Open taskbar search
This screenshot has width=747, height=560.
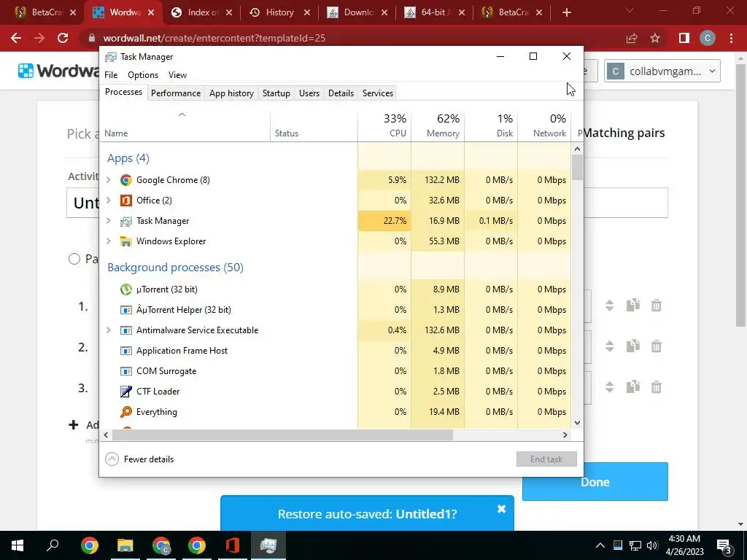[x=53, y=544]
